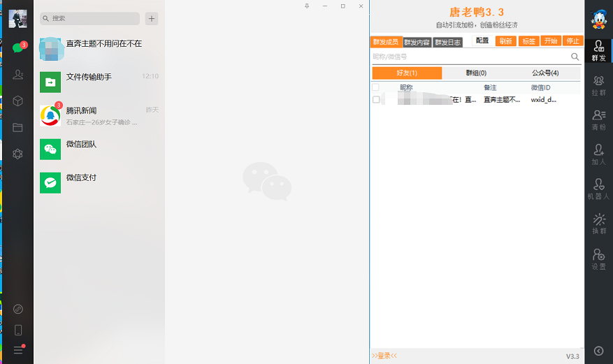Pin the WeChat window on top
The image size is (613, 364).
pos(307,6)
